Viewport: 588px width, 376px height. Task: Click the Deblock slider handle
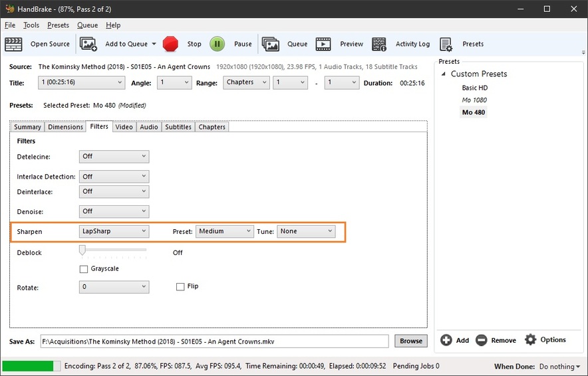tap(82, 250)
